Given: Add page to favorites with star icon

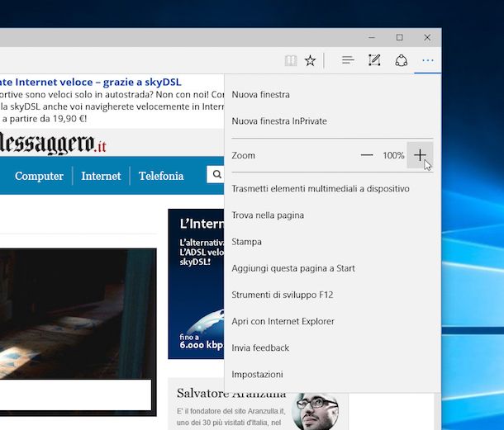Looking at the screenshot, I should 311,60.
